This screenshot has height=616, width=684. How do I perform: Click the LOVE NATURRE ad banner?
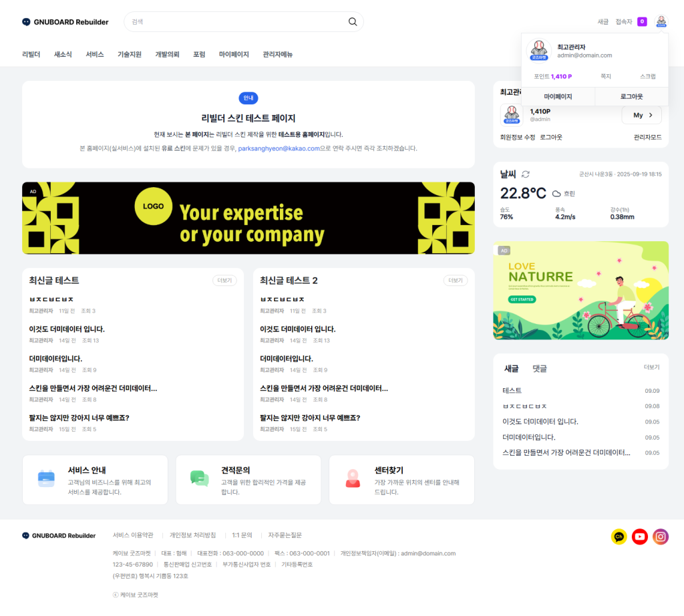(580, 291)
